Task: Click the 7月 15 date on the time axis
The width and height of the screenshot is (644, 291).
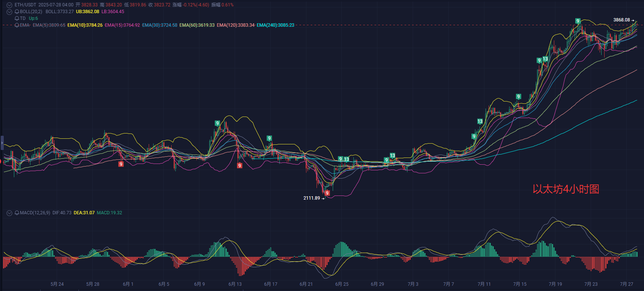Action: click(x=520, y=284)
